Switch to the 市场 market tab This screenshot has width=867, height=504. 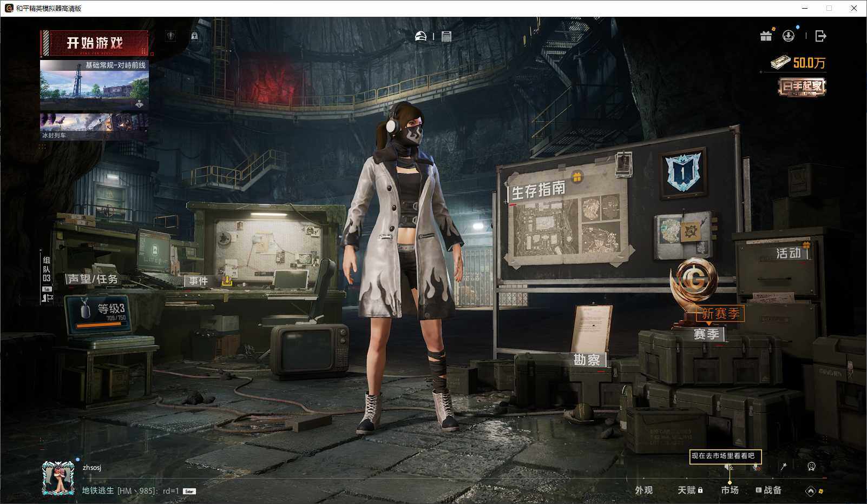point(730,490)
